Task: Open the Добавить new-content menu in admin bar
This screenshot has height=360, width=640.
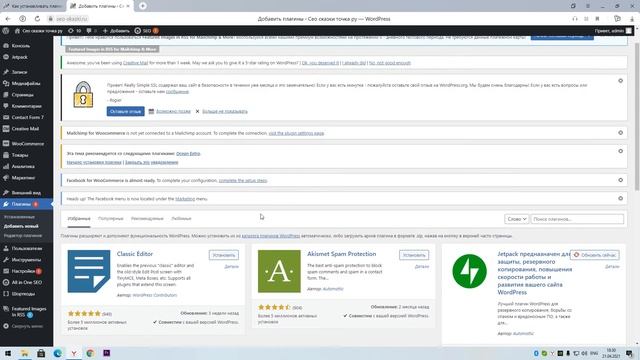Action: (116, 31)
